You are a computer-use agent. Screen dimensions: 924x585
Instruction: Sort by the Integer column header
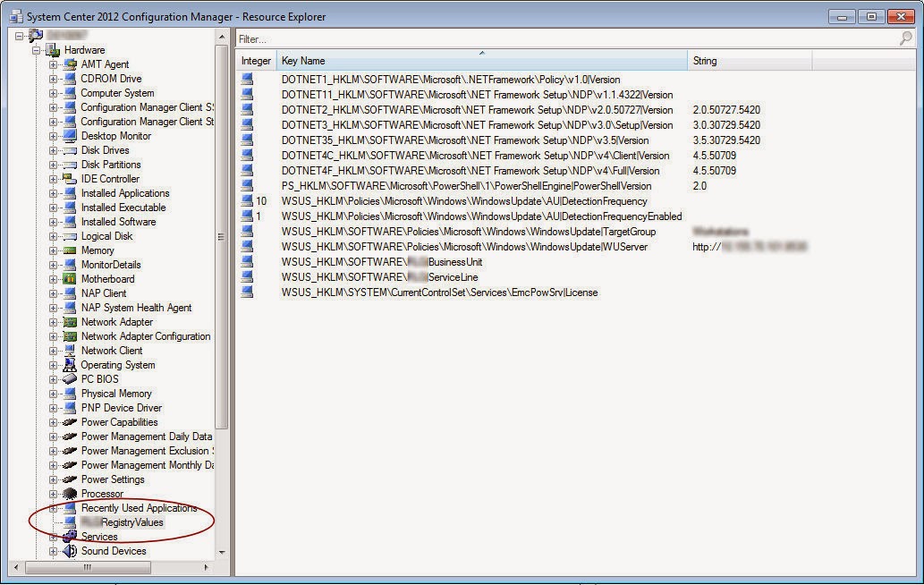coord(256,61)
